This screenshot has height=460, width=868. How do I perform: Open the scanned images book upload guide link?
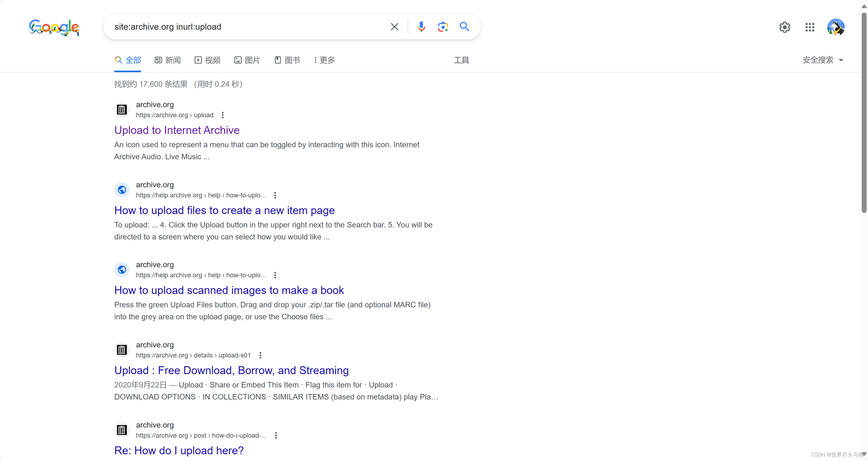[229, 290]
